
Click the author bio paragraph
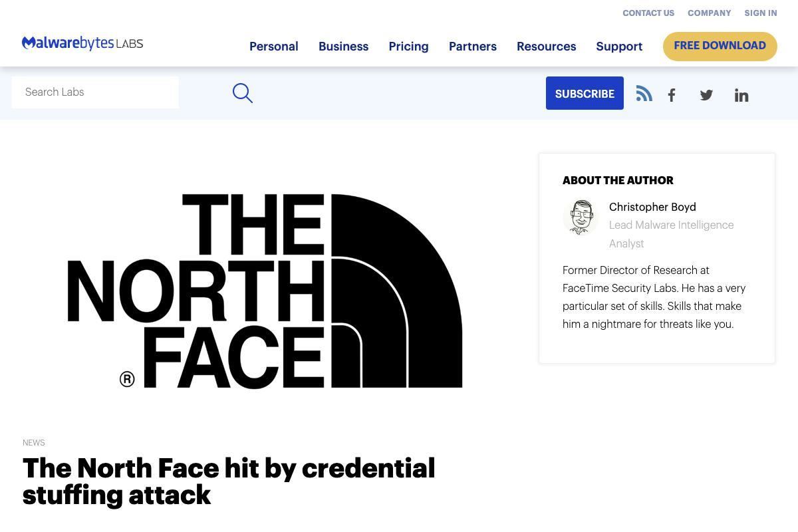click(x=654, y=297)
